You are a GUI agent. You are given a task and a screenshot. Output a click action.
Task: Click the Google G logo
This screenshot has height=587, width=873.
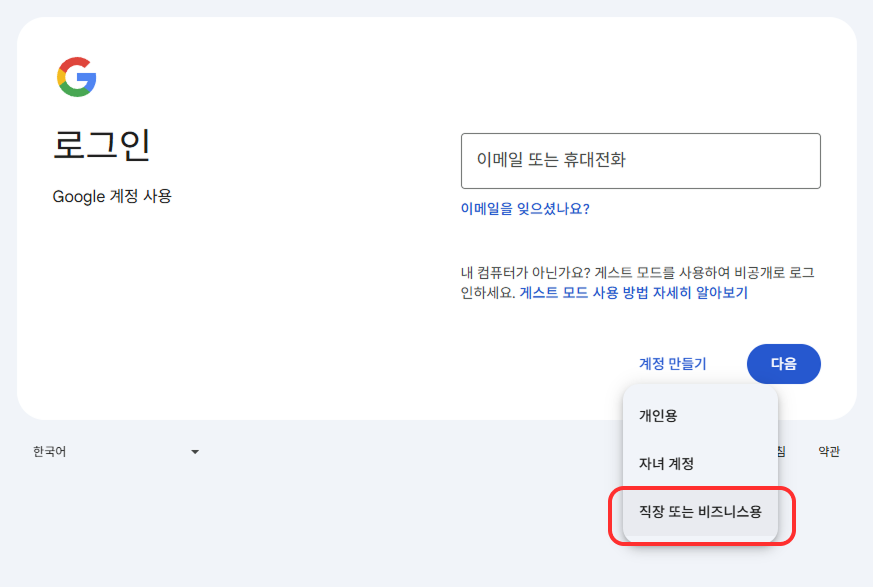coord(77,77)
